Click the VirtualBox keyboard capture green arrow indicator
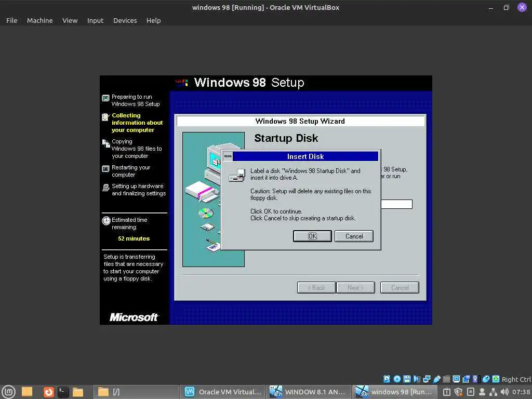The height and width of the screenshot is (399, 532). 496,379
